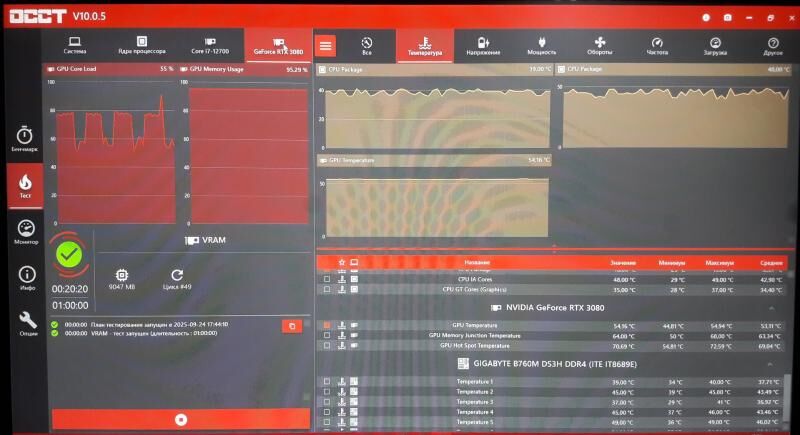Switch to the Core i7-12700 tab

tap(210, 45)
